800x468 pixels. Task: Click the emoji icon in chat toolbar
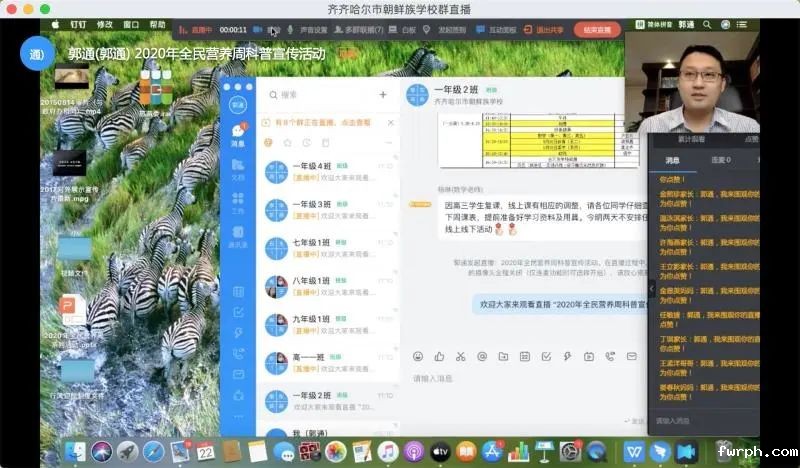tap(418, 356)
